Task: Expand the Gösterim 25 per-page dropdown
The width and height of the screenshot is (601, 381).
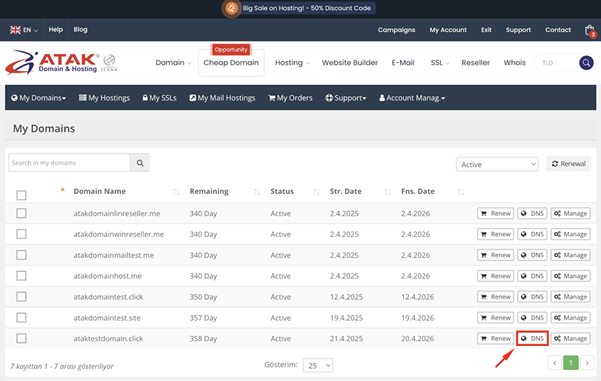Action: (318, 365)
